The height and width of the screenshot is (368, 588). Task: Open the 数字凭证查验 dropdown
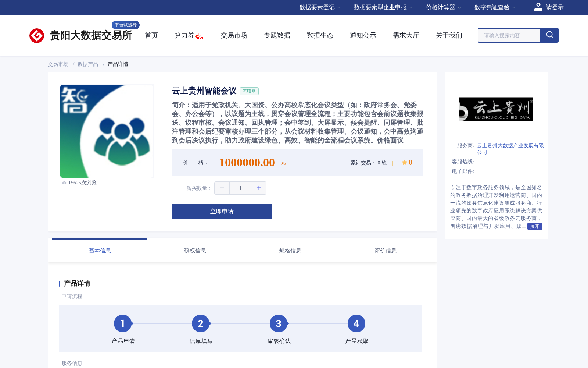coord(495,7)
